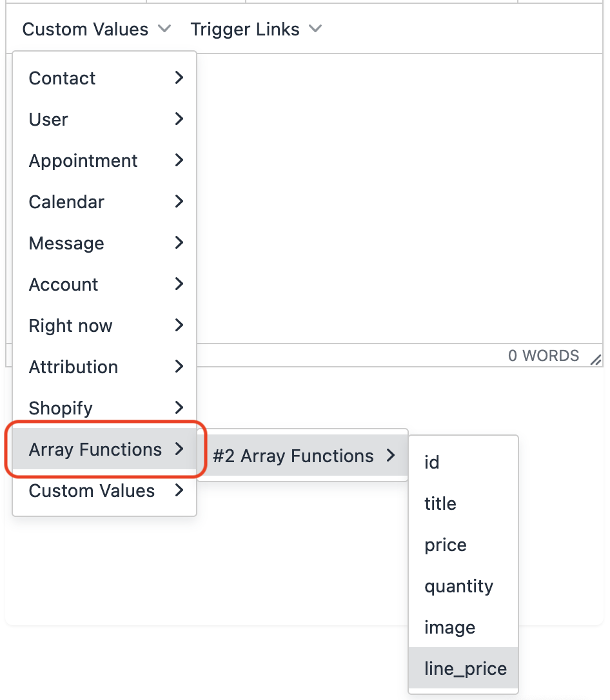The width and height of the screenshot is (610, 700).
Task: Open Custom Values entry at menu bottom
Action: 104,491
